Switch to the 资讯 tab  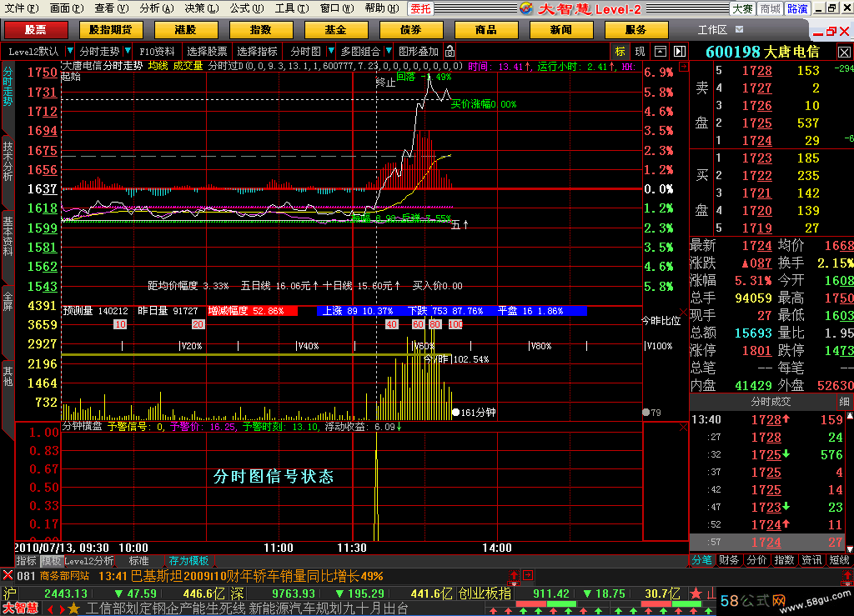[811, 560]
